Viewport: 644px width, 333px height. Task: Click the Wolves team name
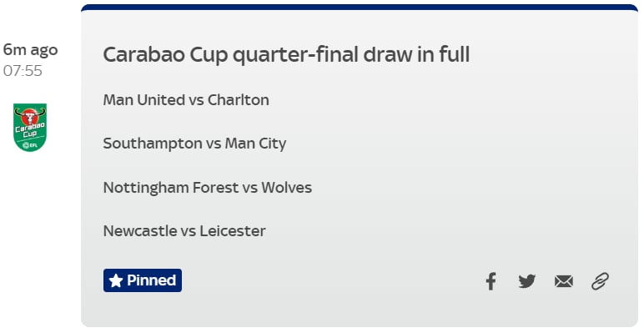pyautogui.click(x=287, y=188)
